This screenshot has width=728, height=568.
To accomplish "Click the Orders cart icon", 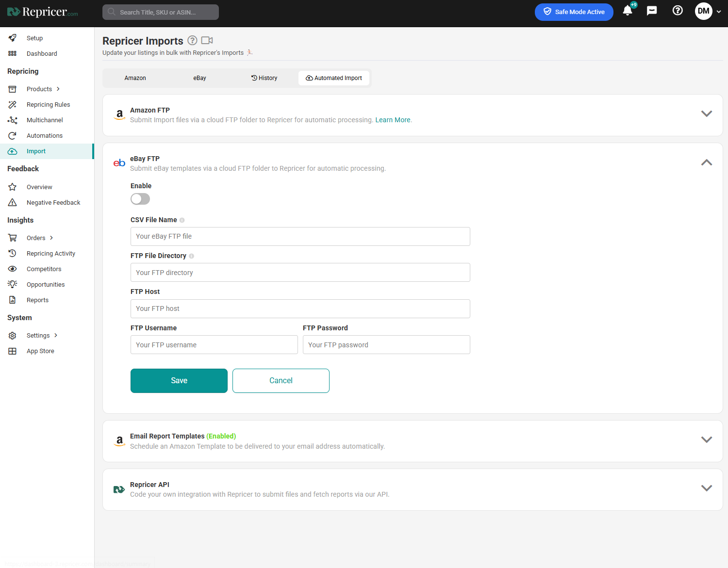I will coord(13,238).
